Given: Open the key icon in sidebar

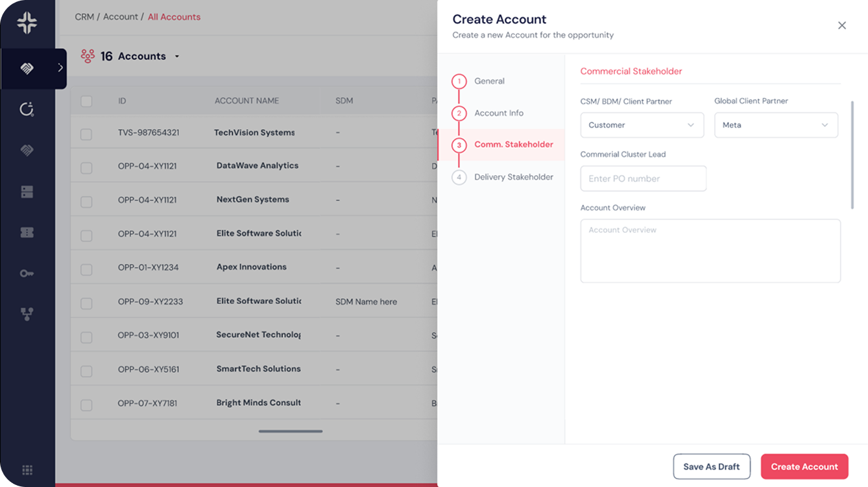Looking at the screenshot, I should (27, 274).
